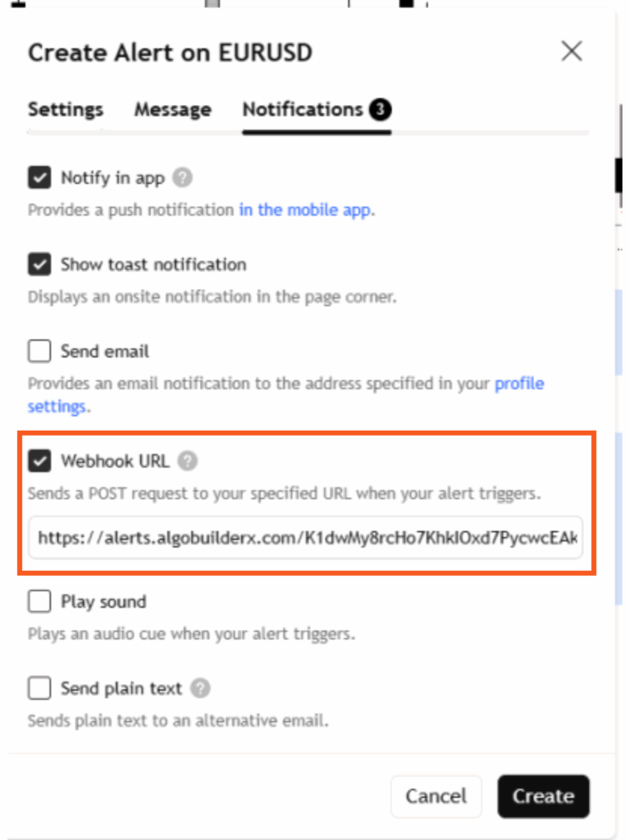
Task: Enable the Send email checkbox
Action: tap(39, 351)
